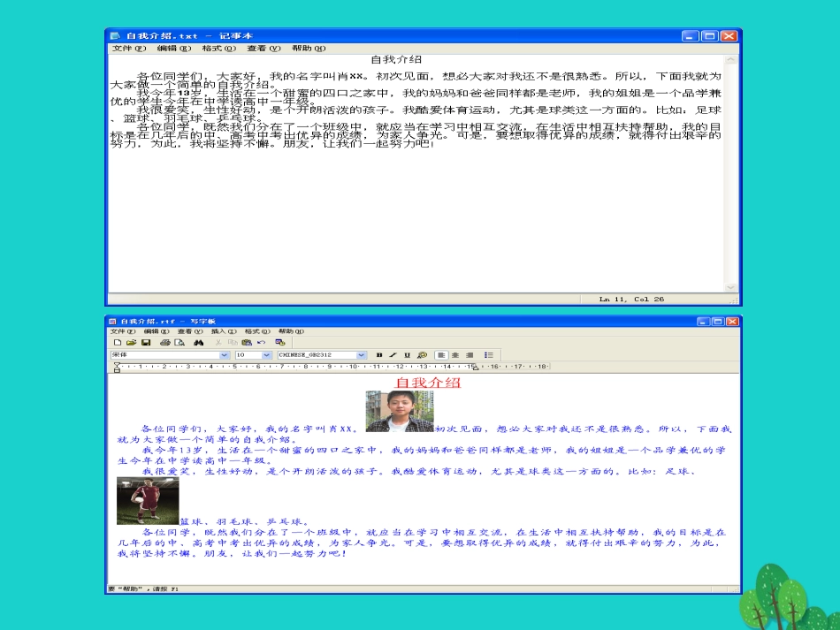Minimize the WordPad window
840x630 pixels.
pyautogui.click(x=704, y=321)
